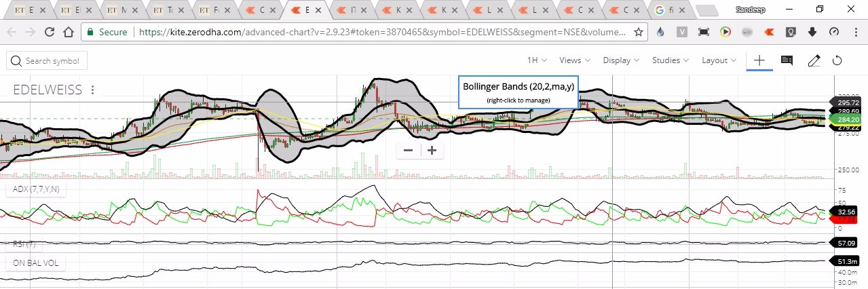This screenshot has width=868, height=289.
Task: Reset chart with circular arrow icon
Action: [837, 60]
